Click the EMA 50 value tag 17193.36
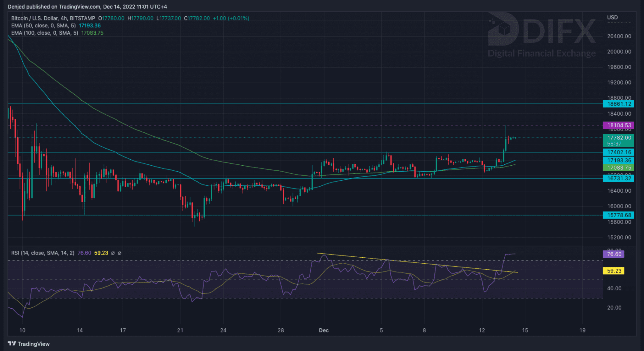Image resolution: width=644 pixels, height=351 pixels. pyautogui.click(x=619, y=160)
